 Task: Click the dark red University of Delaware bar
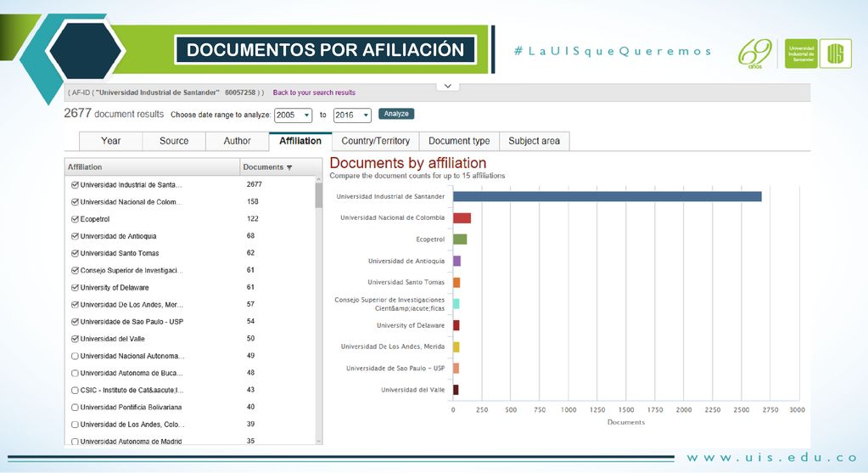click(x=456, y=326)
